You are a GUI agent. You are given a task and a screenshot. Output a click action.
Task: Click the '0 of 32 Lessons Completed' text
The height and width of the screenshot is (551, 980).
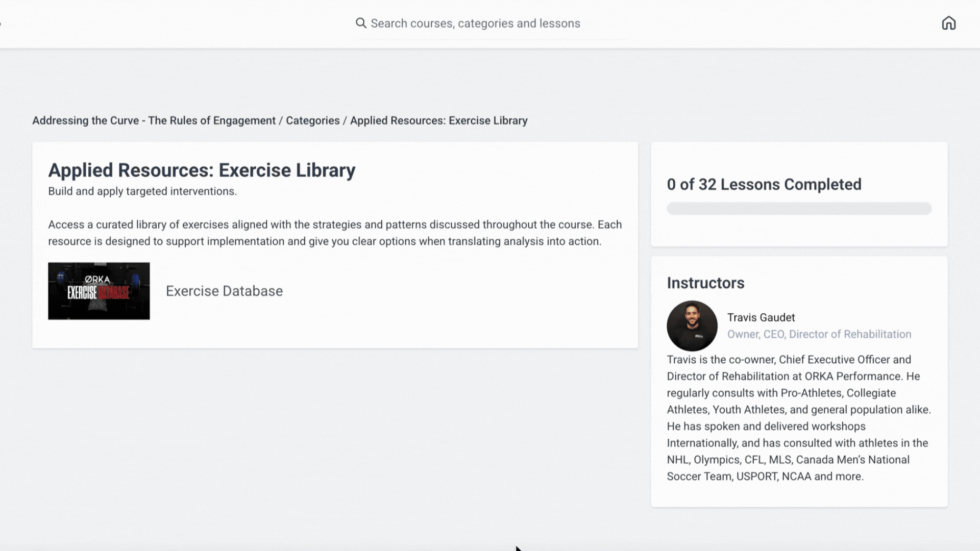764,184
